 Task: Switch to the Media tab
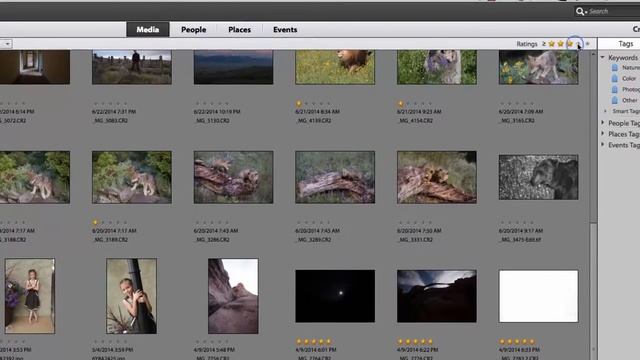[148, 29]
